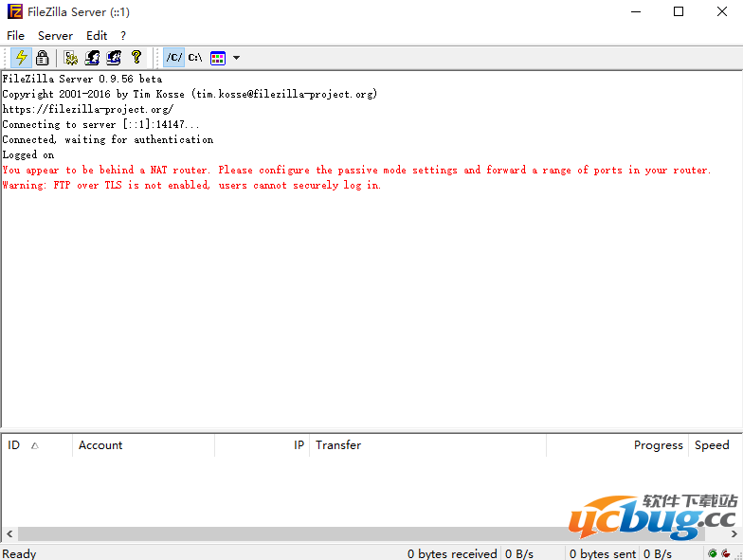Close the FileZilla Server window

point(722,11)
